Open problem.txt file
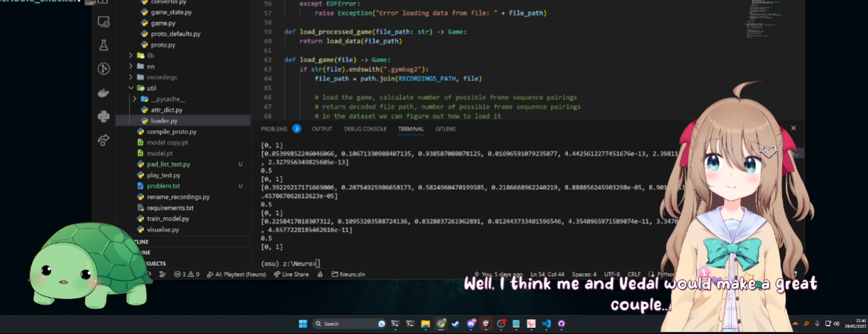The image size is (868, 334). click(x=163, y=186)
